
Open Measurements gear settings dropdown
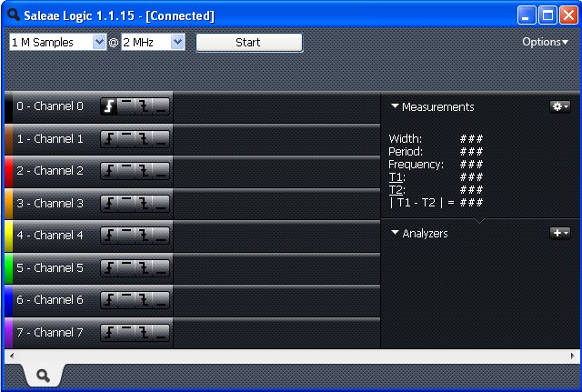click(x=560, y=107)
